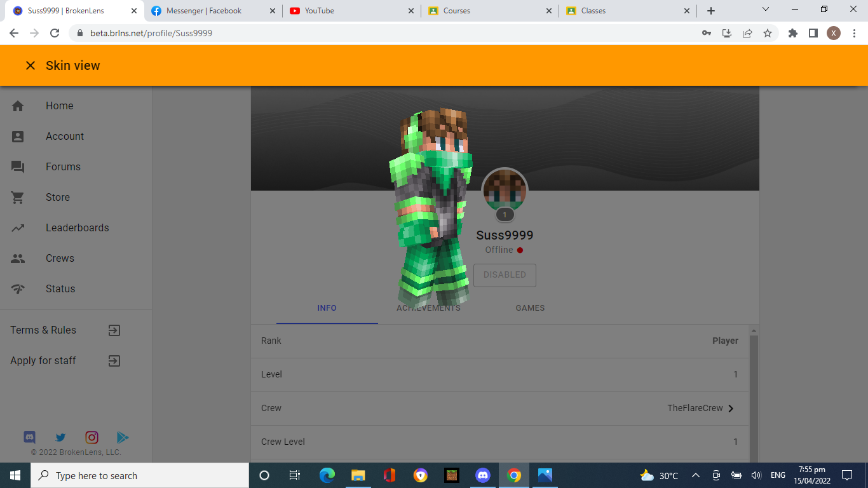Open the Instagram link in sidebar footer

point(92,437)
